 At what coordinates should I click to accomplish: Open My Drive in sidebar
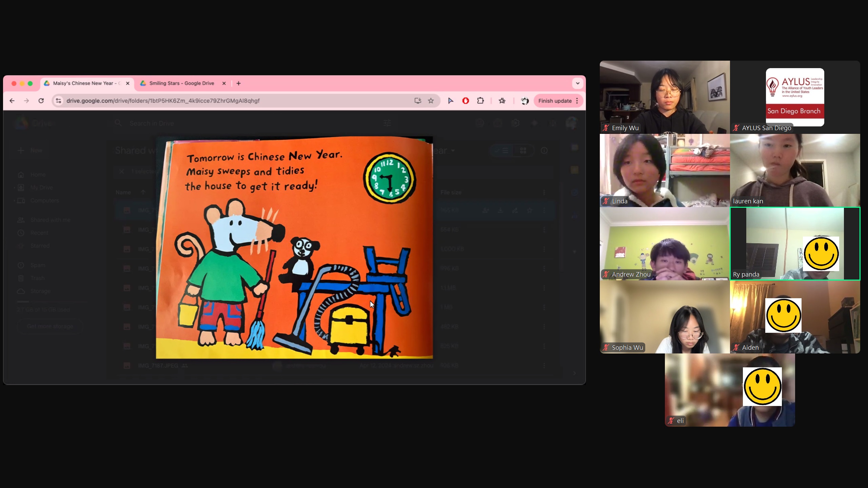(41, 187)
